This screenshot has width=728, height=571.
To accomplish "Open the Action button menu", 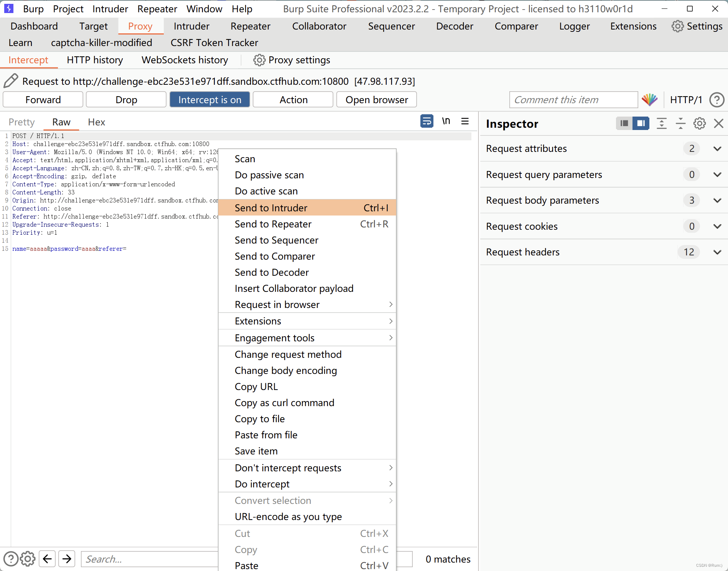I will (x=293, y=100).
